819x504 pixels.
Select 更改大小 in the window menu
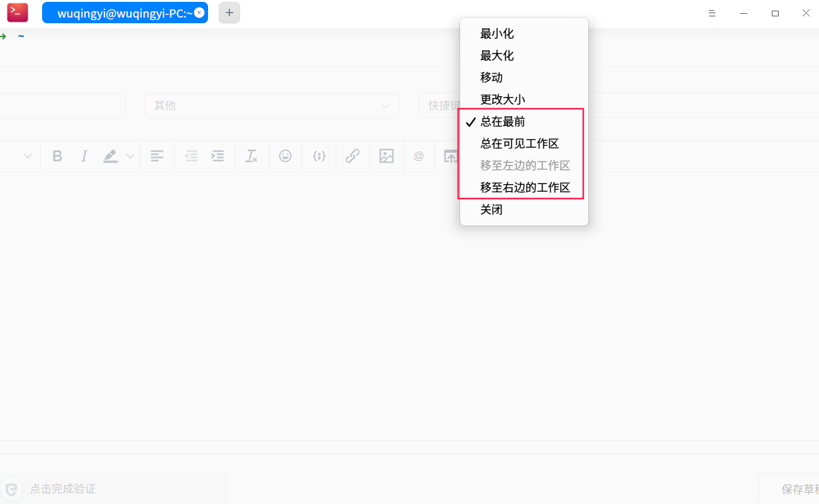click(x=524, y=99)
